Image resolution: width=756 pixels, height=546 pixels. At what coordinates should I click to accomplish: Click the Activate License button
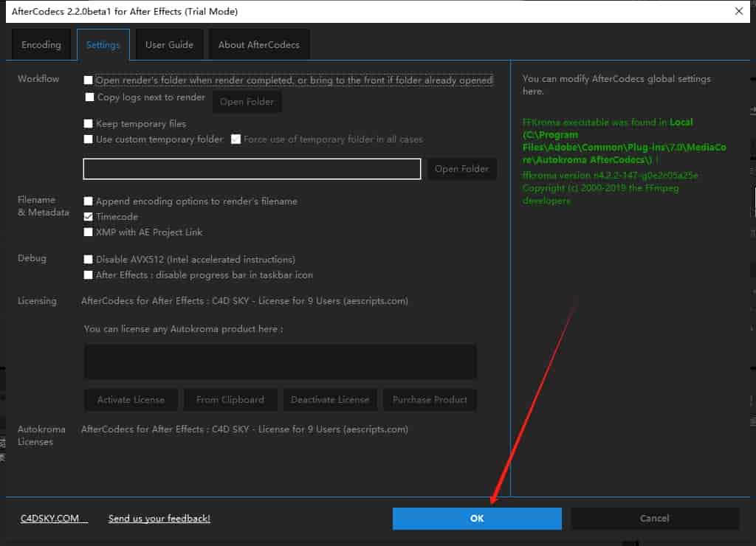coord(131,399)
